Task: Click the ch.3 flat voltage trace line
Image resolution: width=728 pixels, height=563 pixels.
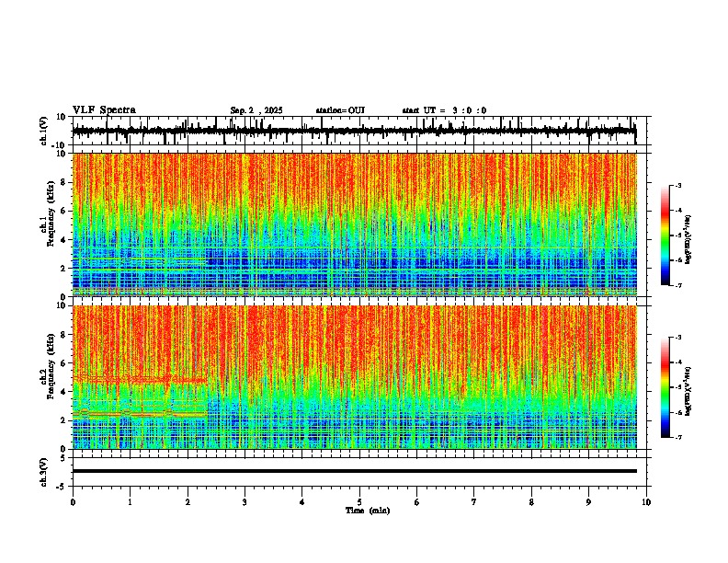Action: pyautogui.click(x=354, y=471)
